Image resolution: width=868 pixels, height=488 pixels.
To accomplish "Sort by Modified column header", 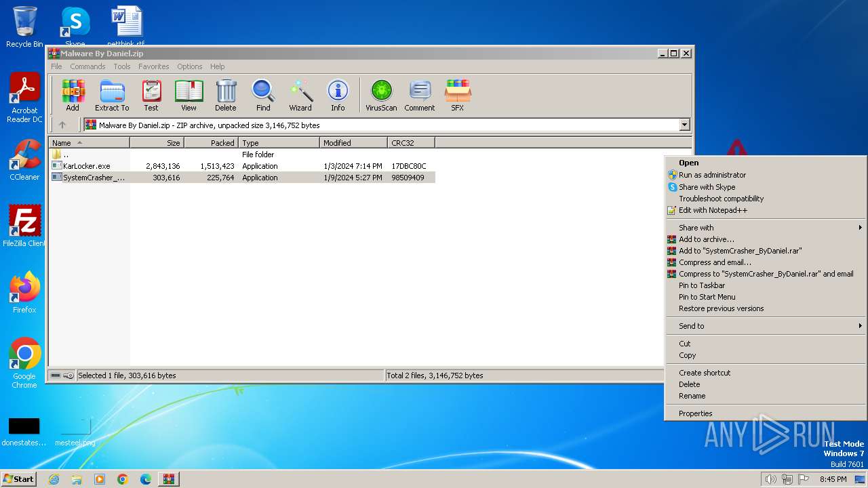I will click(x=353, y=143).
